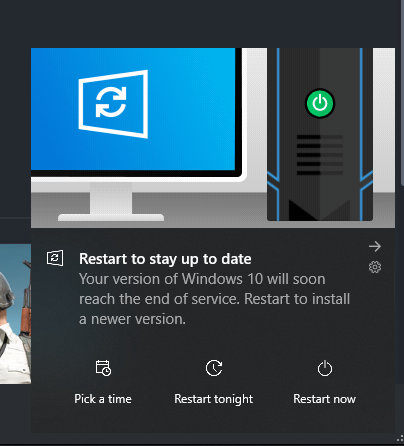Click the Restart now button

324,383
